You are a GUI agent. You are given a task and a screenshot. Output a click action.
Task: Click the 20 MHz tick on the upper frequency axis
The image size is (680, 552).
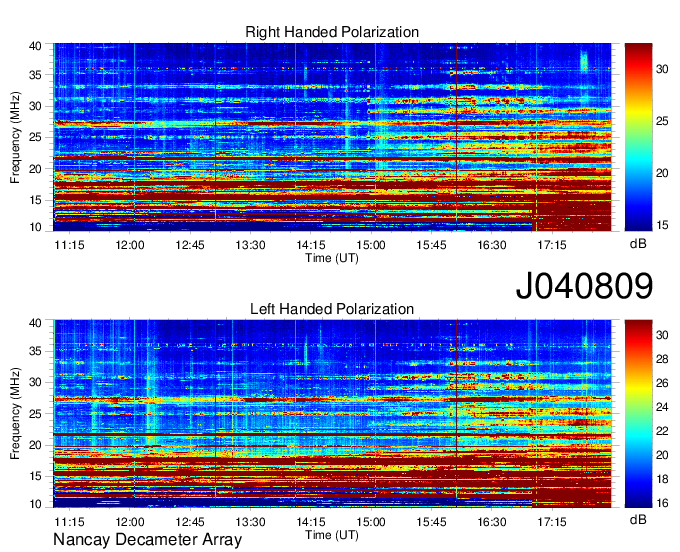pyautogui.click(x=35, y=169)
